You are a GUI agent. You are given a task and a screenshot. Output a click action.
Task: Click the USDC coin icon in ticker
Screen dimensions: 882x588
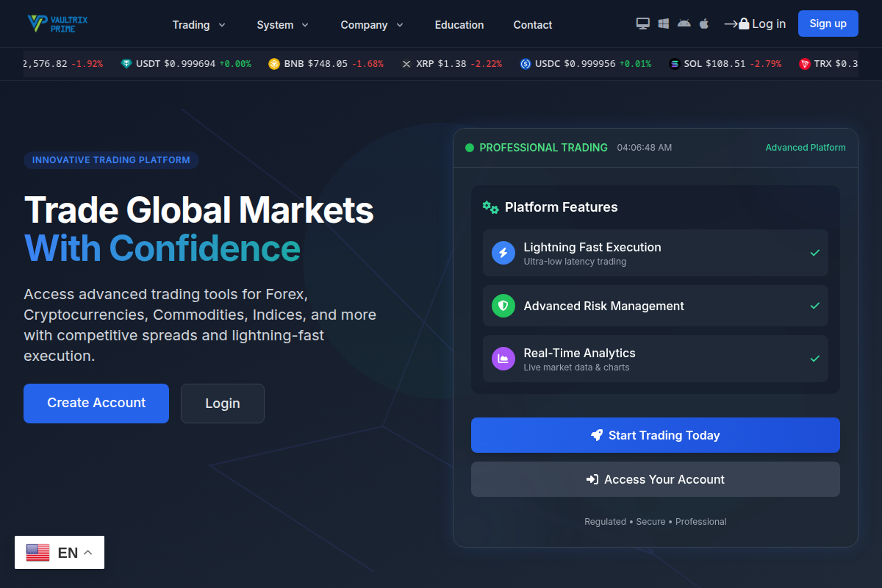[526, 64]
